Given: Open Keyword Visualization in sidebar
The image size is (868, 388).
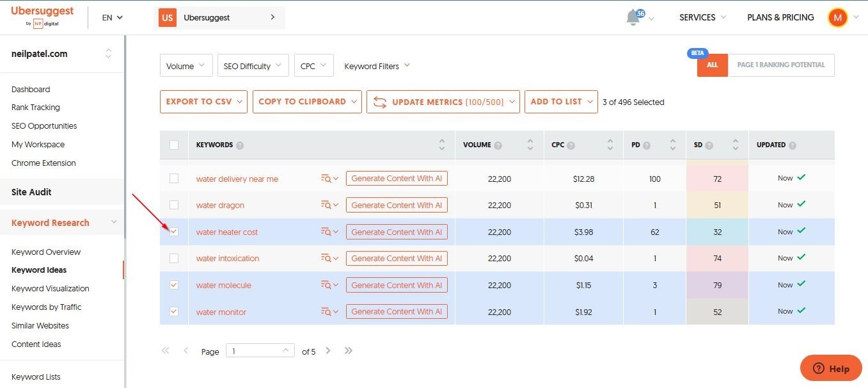Looking at the screenshot, I should pyautogui.click(x=51, y=289).
